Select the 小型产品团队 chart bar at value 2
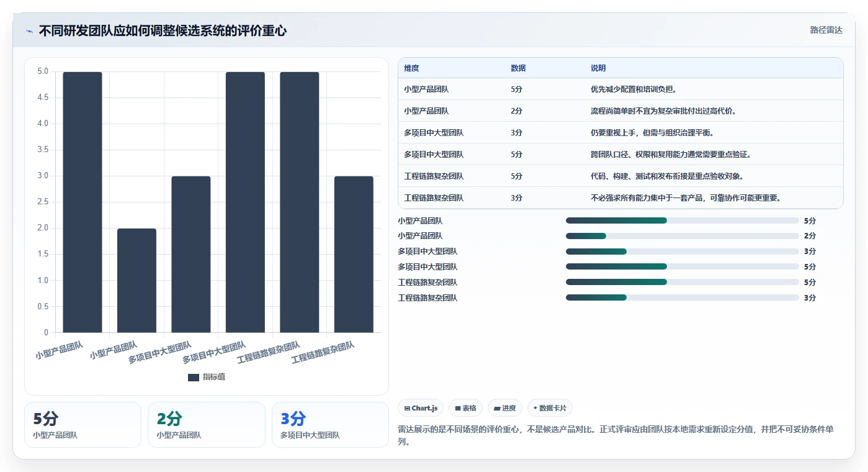The height and width of the screenshot is (472, 868). pos(136,280)
